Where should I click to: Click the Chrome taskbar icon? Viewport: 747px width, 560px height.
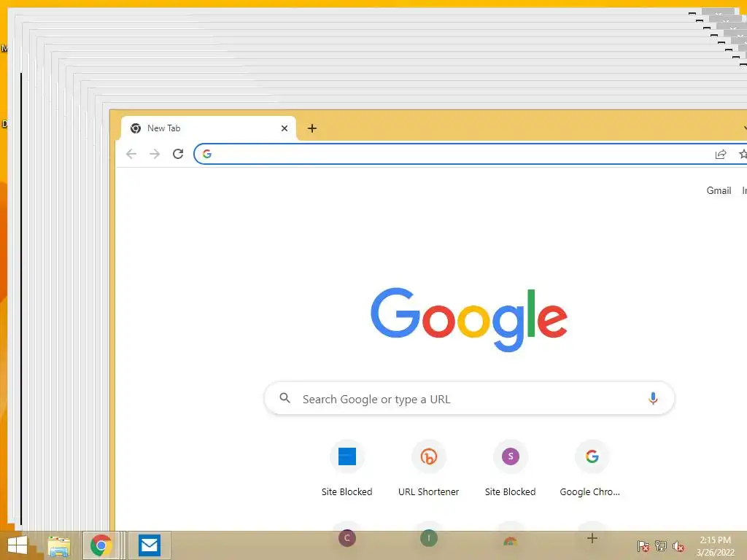[x=101, y=545]
